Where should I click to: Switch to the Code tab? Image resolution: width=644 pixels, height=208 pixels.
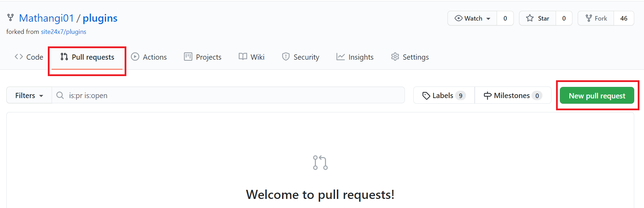pos(29,57)
